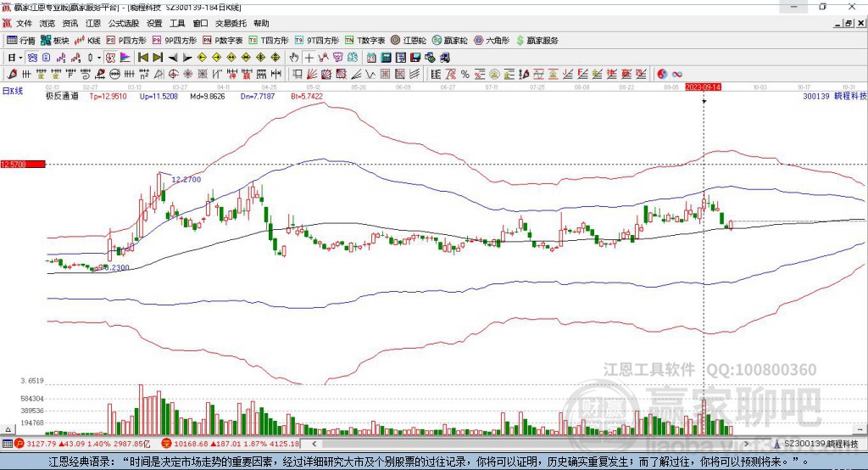Screen dimensions: 868x470
Task: Toggle the 权 rights adjustment button
Action: [111, 58]
